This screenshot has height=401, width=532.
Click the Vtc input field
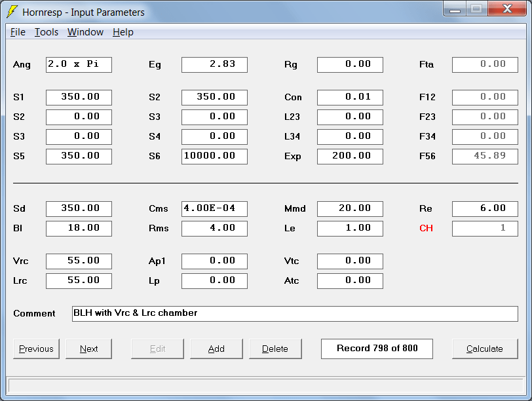[x=350, y=261]
